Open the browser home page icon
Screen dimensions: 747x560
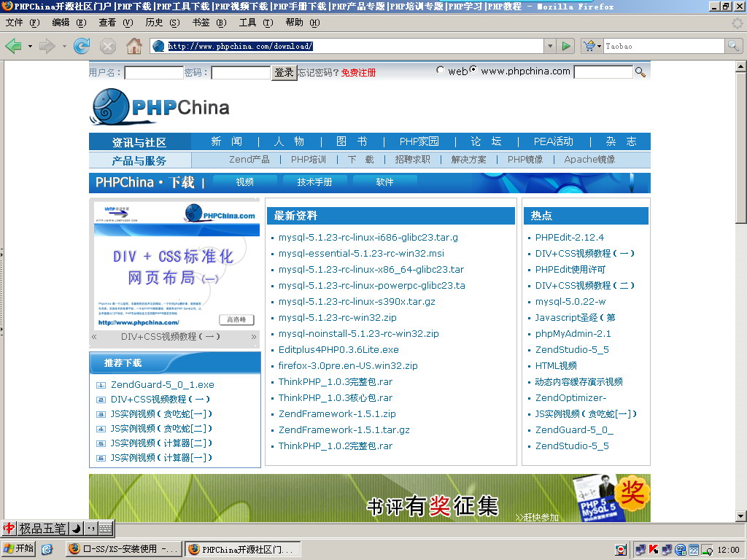(134, 46)
